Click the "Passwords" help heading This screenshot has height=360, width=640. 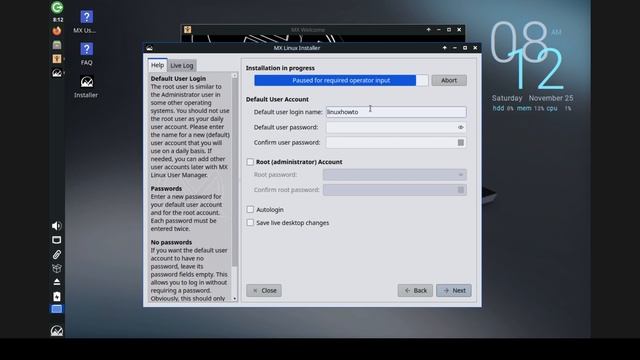[166, 189]
